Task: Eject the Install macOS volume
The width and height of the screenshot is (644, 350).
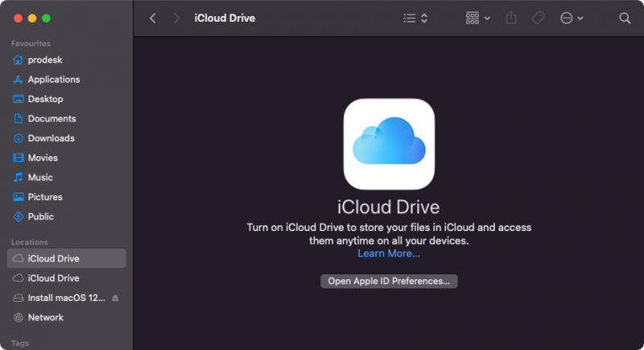Action: pyautogui.click(x=115, y=298)
